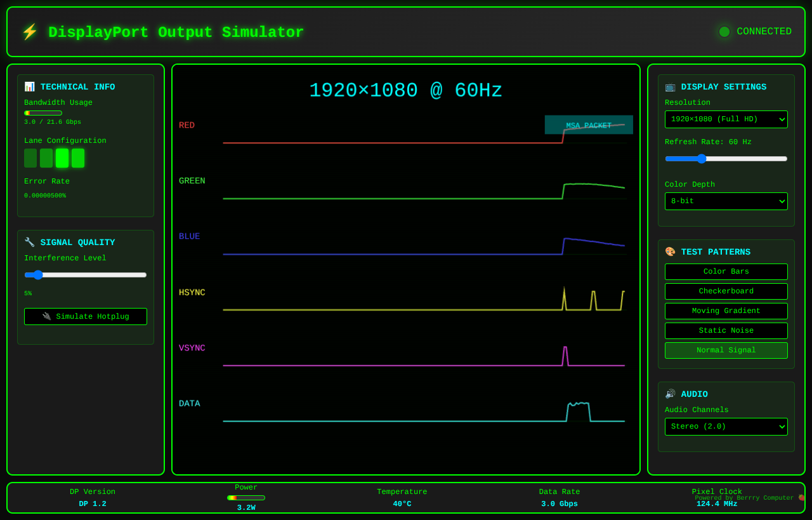Click the Technical Info bar chart icon

point(30,86)
